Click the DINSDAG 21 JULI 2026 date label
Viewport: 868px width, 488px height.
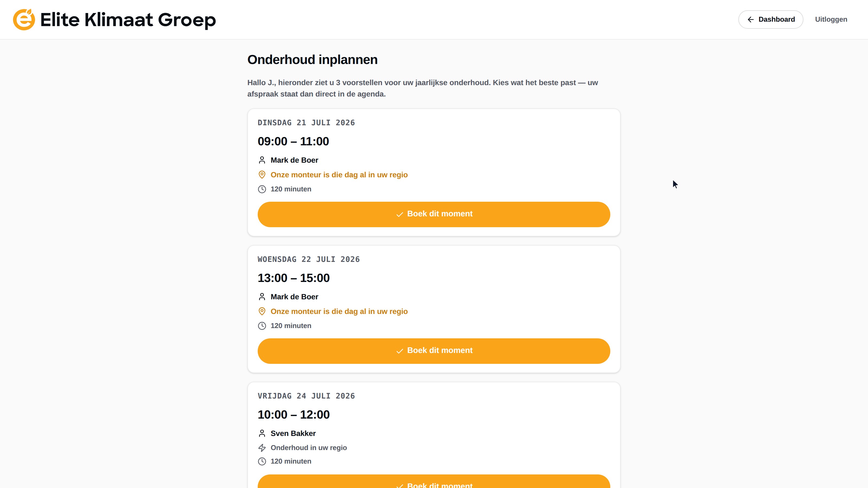pos(306,123)
